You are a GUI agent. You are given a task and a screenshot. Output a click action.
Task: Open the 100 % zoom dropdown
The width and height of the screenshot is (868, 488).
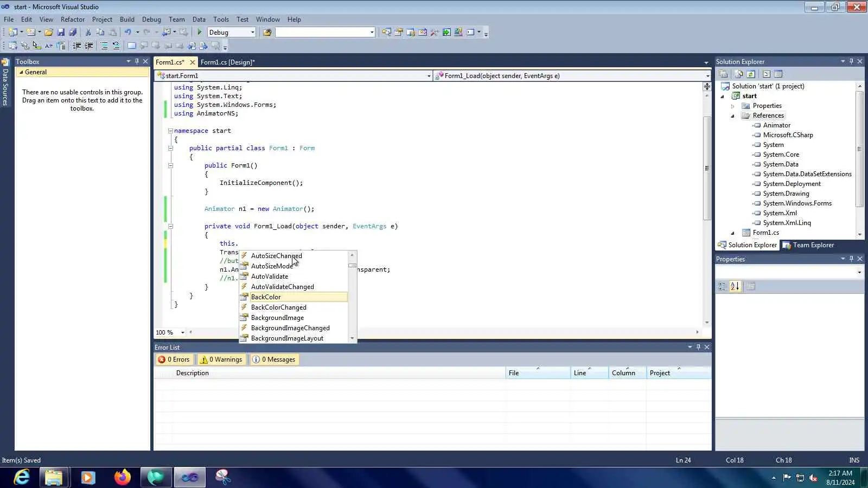pos(182,332)
